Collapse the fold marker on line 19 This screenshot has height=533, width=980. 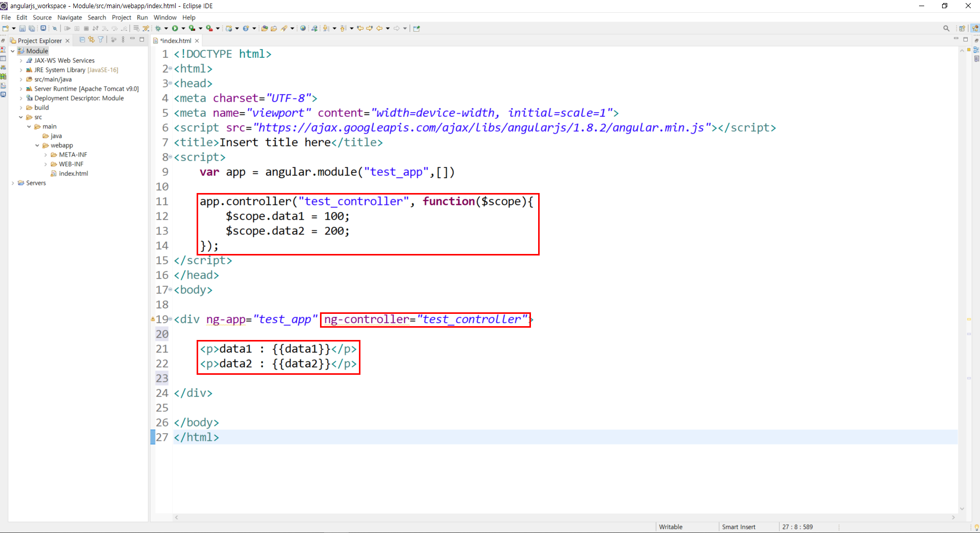[171, 319]
